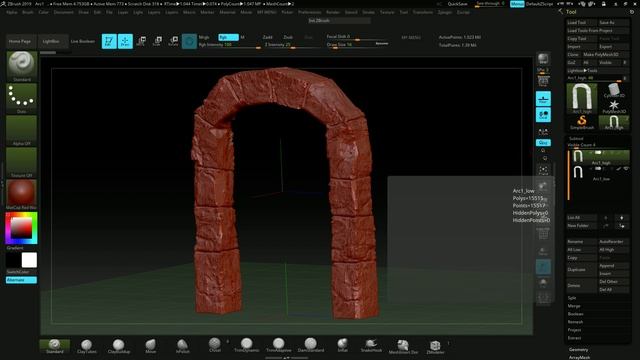Image resolution: width=640 pixels, height=360 pixels.
Task: Expand the Boolean subsection
Action: 576,314
